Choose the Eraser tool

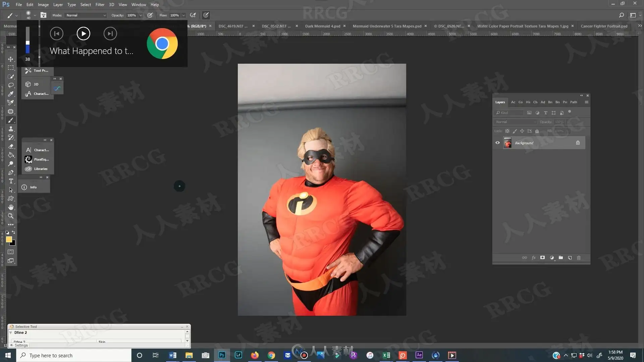tap(11, 146)
